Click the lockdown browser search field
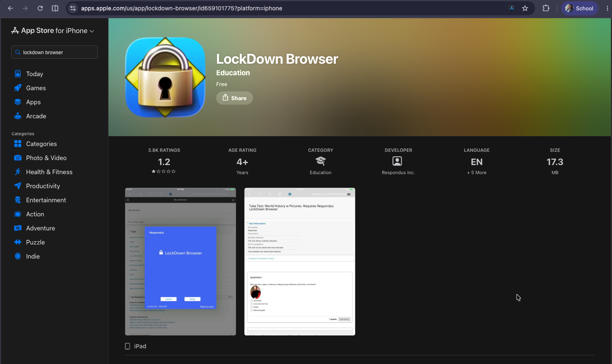The image size is (612, 364). point(54,52)
